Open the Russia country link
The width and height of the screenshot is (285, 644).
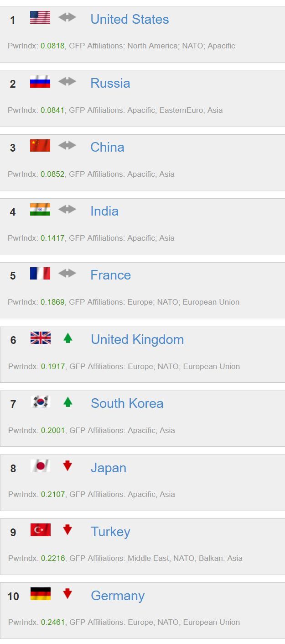(x=110, y=83)
